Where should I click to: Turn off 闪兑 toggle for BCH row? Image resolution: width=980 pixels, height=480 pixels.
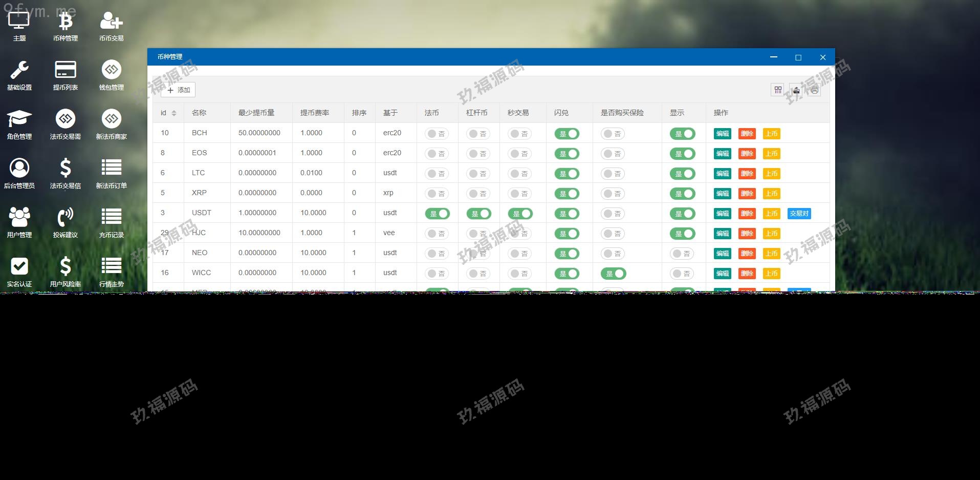(x=567, y=134)
